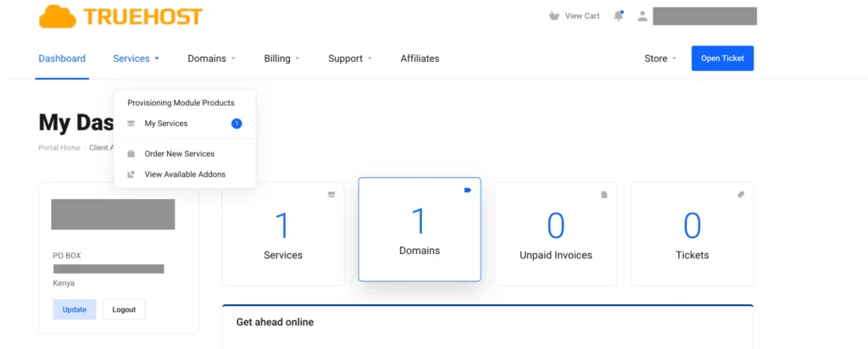Click the Truehost cloud logo
Screen dimensions: 868x349
click(x=120, y=16)
